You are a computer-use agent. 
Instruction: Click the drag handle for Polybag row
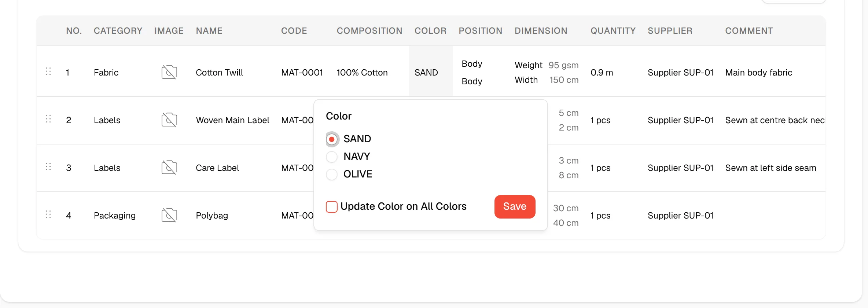pyautogui.click(x=48, y=214)
